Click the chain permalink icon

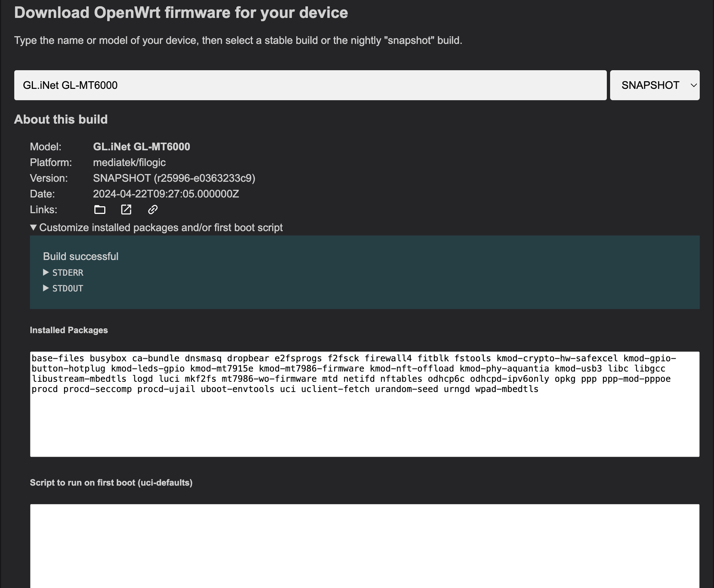pyautogui.click(x=153, y=210)
